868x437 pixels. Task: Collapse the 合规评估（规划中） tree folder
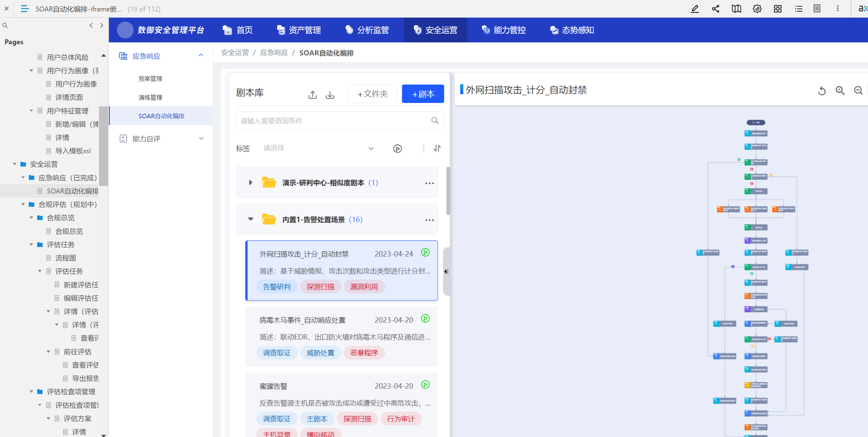coord(23,204)
